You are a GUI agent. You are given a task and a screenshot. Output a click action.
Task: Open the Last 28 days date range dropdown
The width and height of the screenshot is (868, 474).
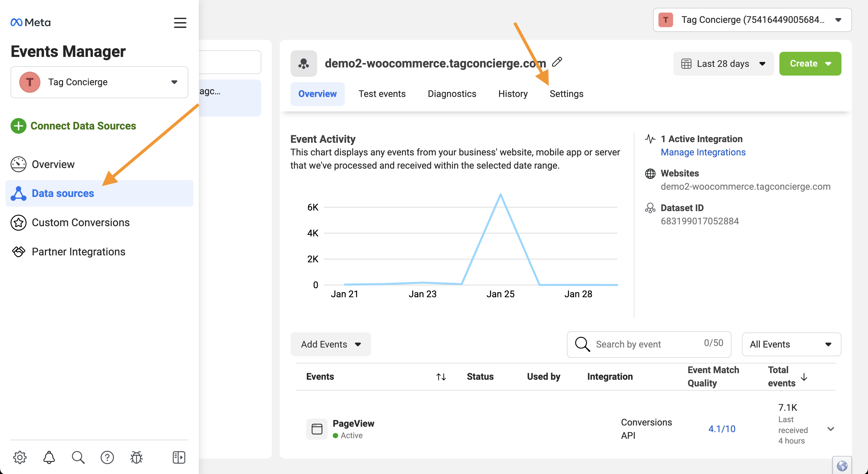tap(723, 64)
